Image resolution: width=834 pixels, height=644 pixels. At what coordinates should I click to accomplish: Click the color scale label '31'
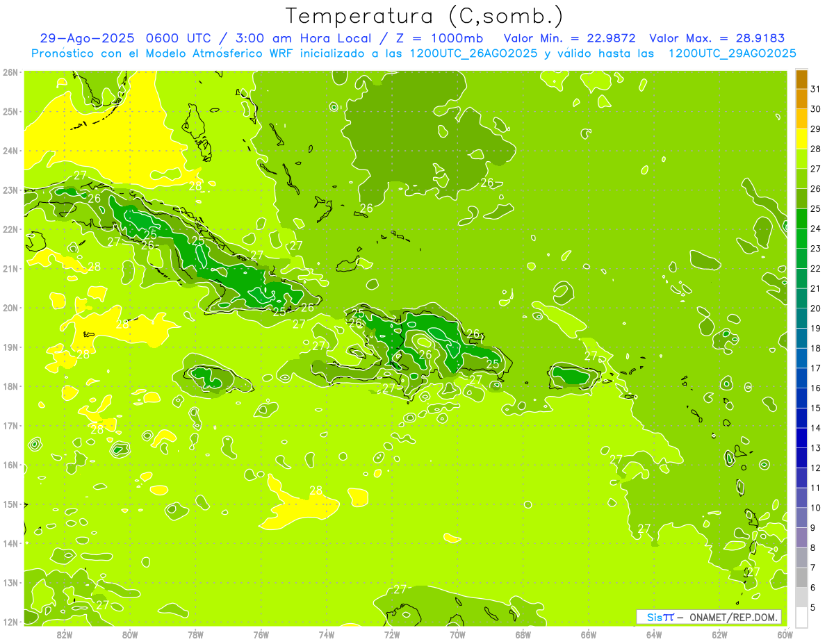pos(815,89)
